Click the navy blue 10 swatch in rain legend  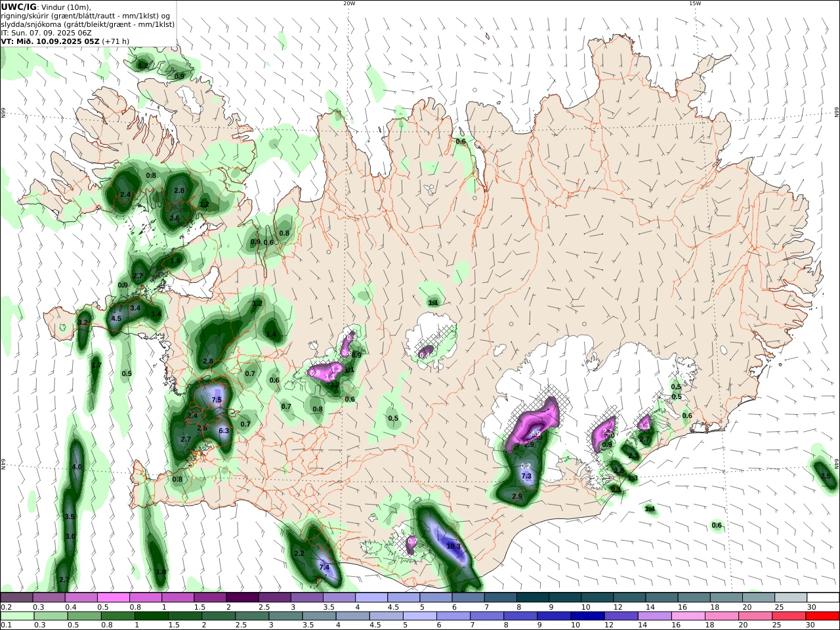pyautogui.click(x=587, y=616)
